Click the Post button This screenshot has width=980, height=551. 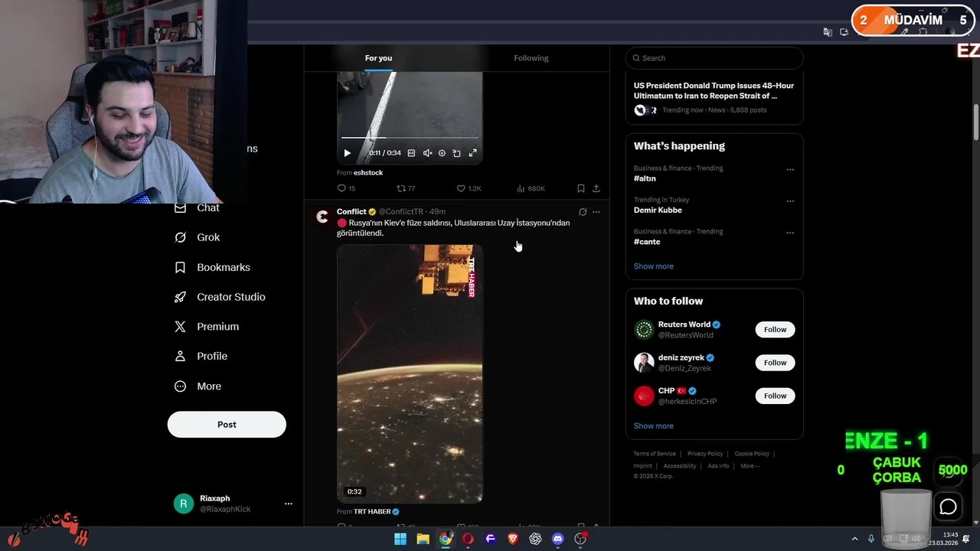[x=227, y=425]
